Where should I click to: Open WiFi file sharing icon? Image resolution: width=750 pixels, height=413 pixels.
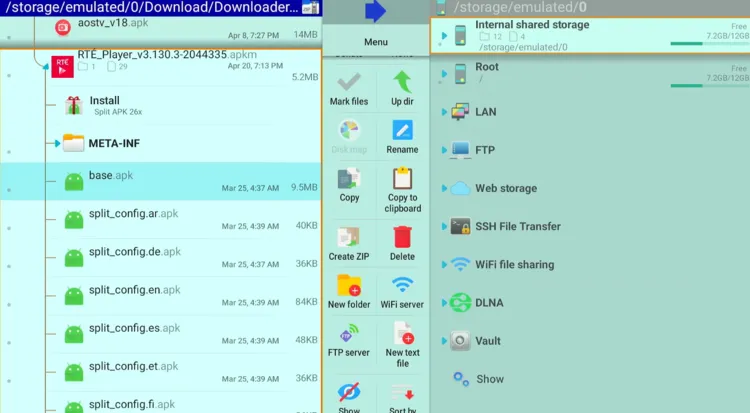click(460, 264)
